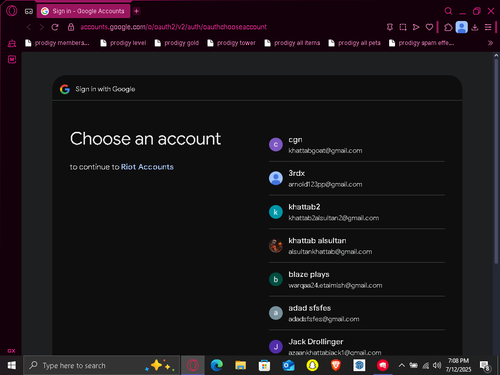Open the GX Control gamepad icon

coord(29,11)
